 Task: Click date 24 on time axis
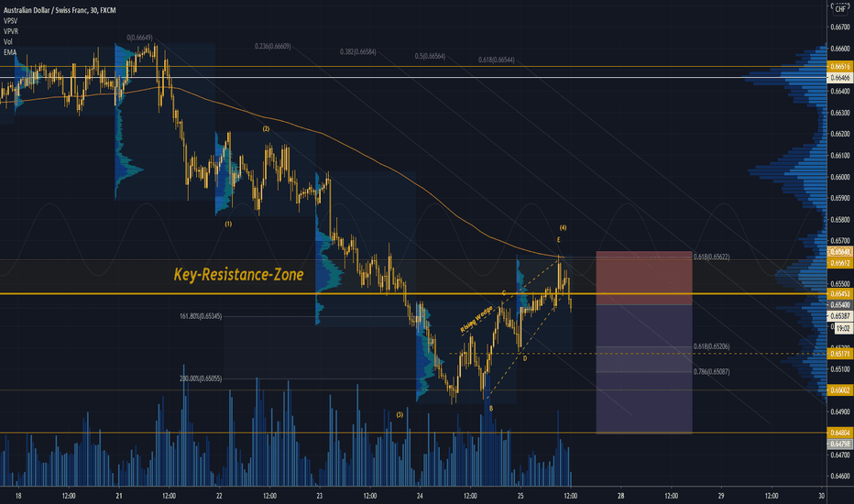[x=420, y=496]
